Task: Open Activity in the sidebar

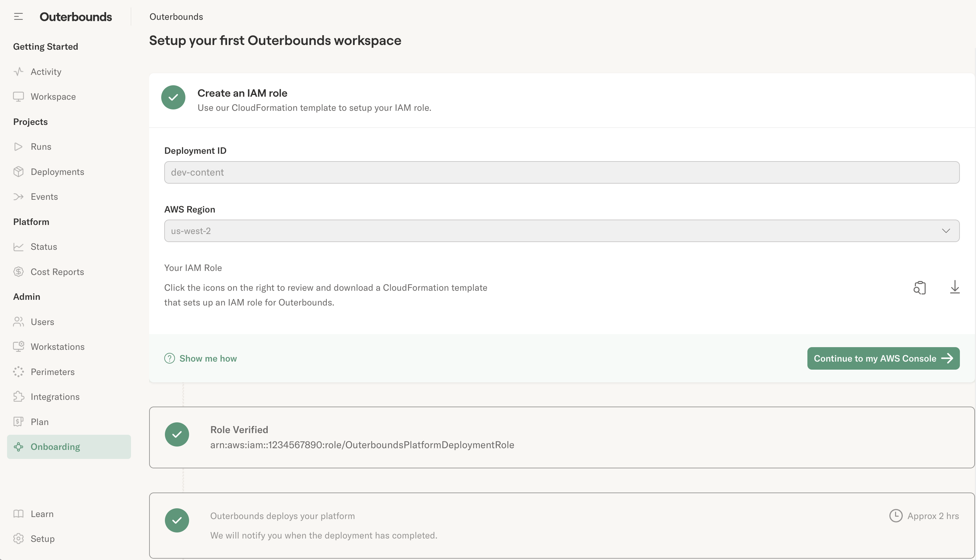Action: tap(69, 72)
